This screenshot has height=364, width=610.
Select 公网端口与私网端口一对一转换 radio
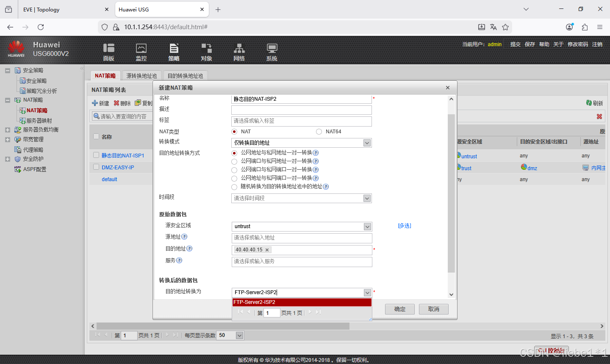click(234, 170)
